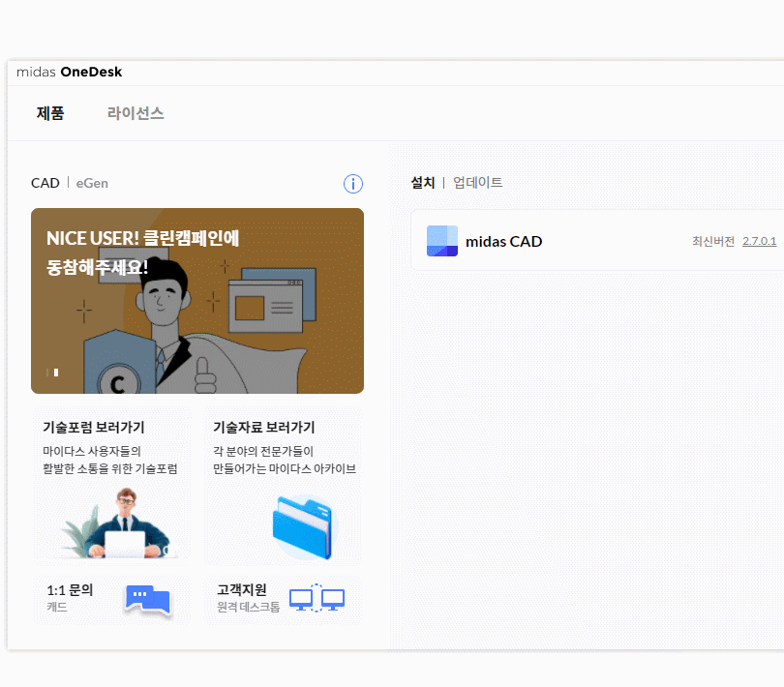784x687 pixels.
Task: Open version link 2.7.0.1
Action: click(x=759, y=242)
